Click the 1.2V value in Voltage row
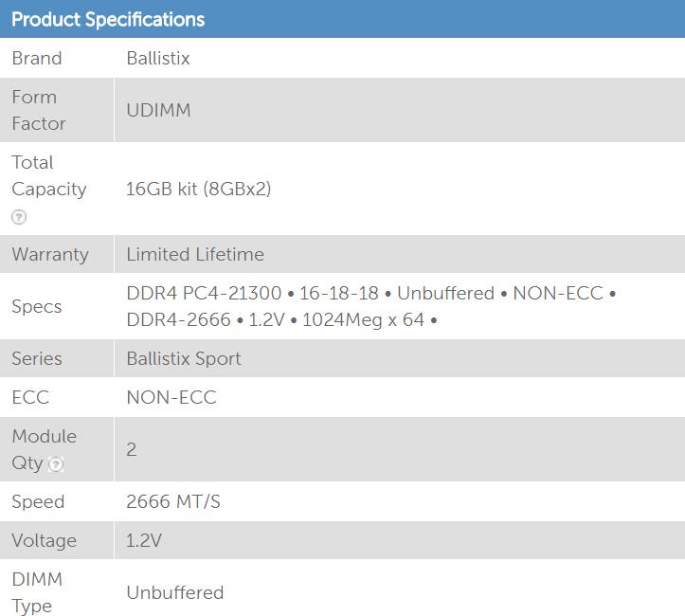This screenshot has width=685, height=616. [x=144, y=541]
